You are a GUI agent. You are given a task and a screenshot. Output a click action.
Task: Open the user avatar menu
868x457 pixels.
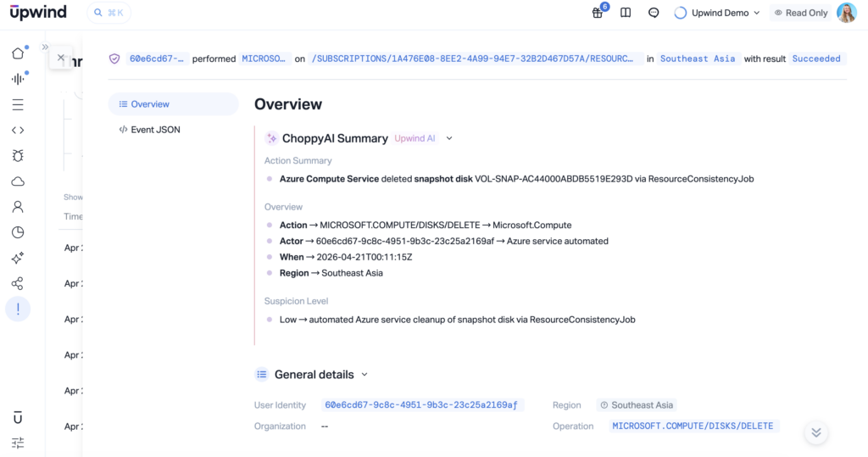(x=847, y=13)
